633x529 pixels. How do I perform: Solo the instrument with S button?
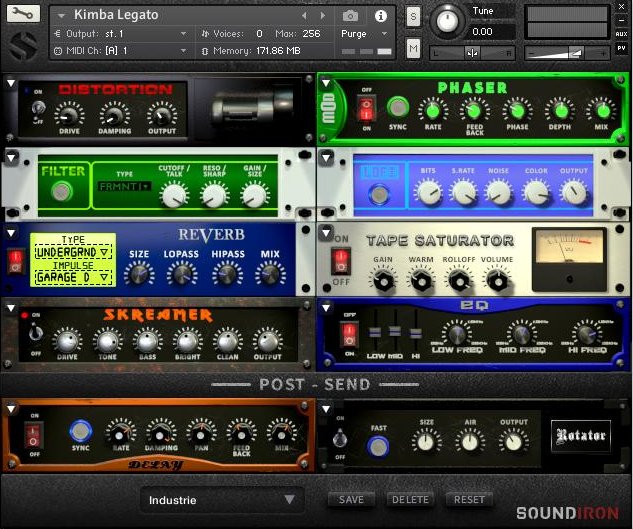(x=413, y=17)
